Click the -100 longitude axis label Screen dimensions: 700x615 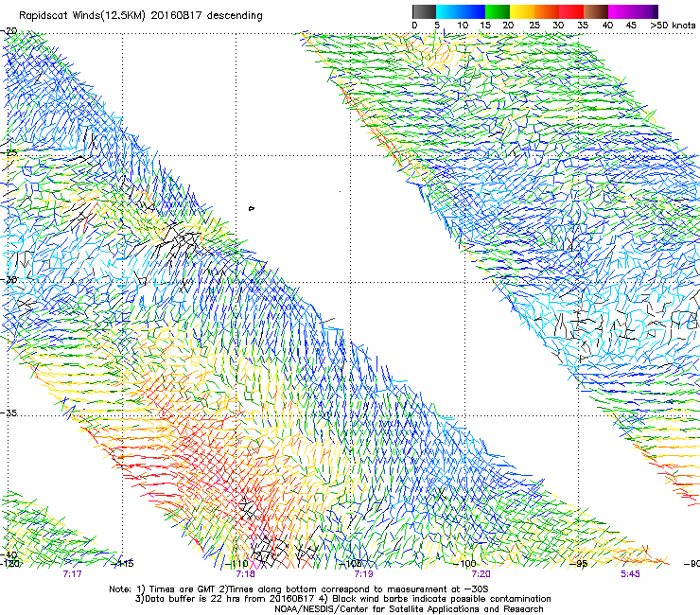click(466, 563)
